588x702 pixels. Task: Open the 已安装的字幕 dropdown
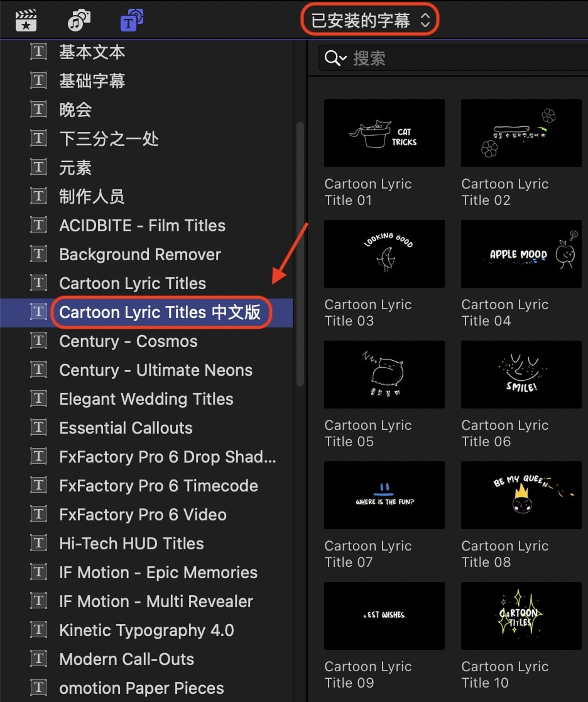(x=370, y=20)
